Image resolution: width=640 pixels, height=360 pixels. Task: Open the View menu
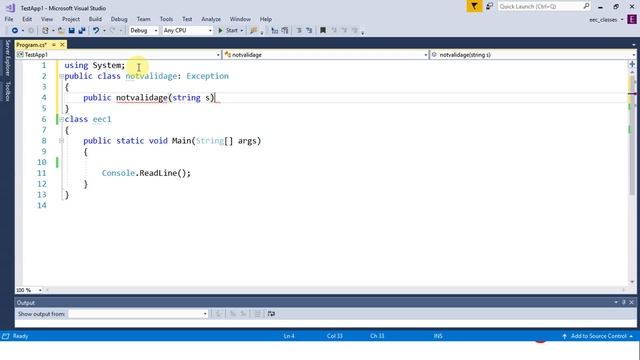point(47,19)
